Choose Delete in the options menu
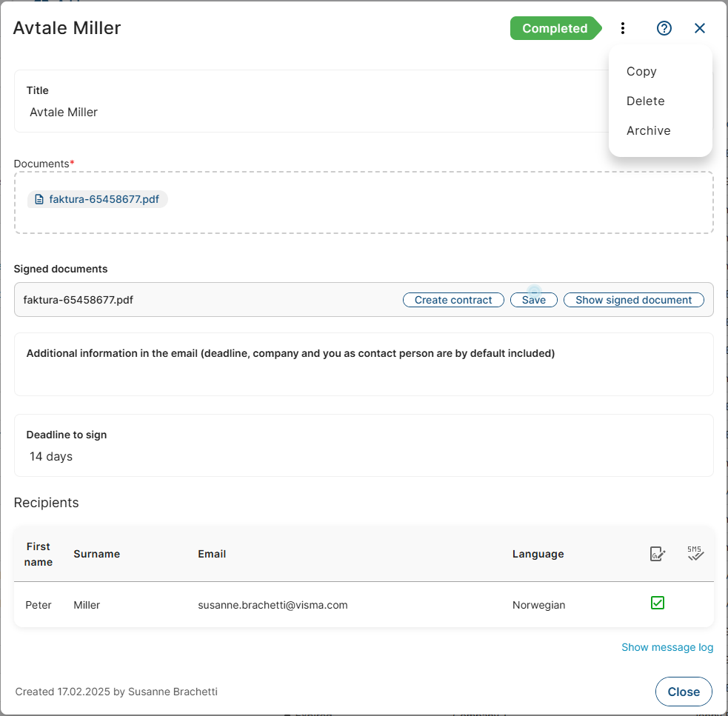Image resolution: width=728 pixels, height=716 pixels. pyautogui.click(x=645, y=101)
